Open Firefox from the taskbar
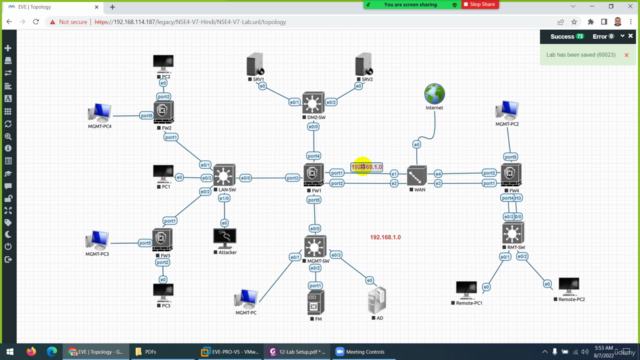The image size is (640, 360). tap(31, 351)
